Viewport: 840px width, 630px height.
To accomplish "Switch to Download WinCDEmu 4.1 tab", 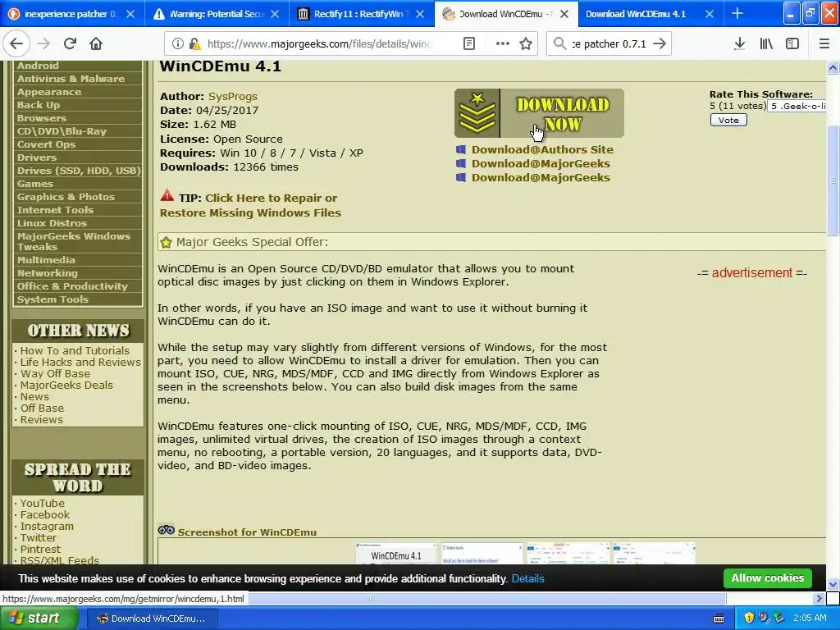I will (636, 14).
